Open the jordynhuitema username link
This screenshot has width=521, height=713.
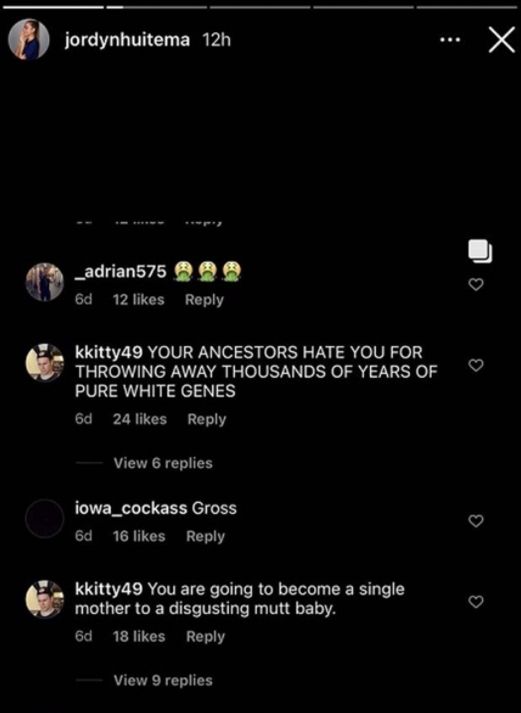127,40
